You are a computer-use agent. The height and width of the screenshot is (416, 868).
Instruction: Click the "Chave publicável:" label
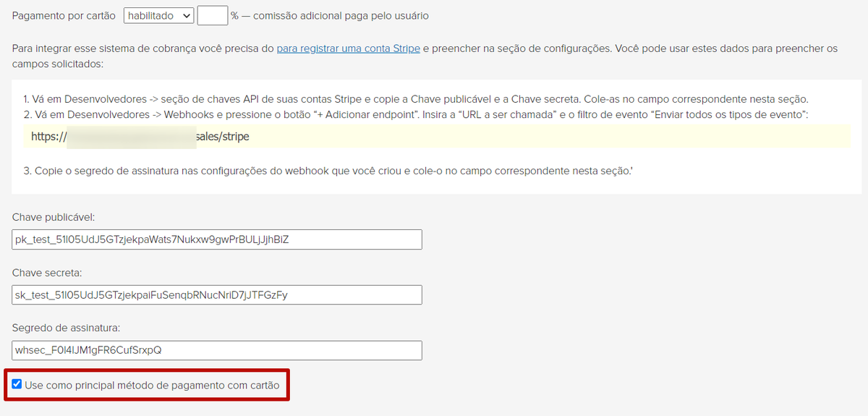pos(54,217)
